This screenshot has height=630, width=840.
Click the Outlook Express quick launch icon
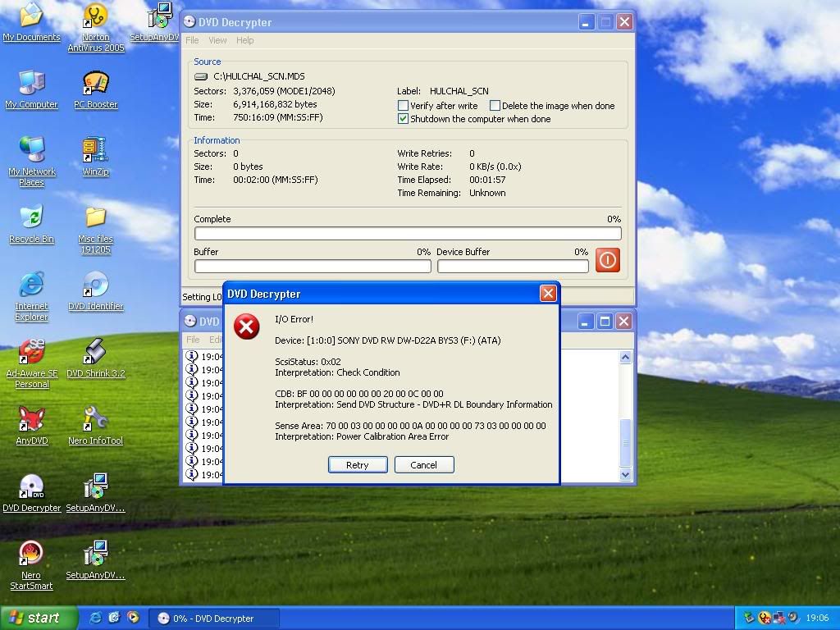(x=114, y=618)
